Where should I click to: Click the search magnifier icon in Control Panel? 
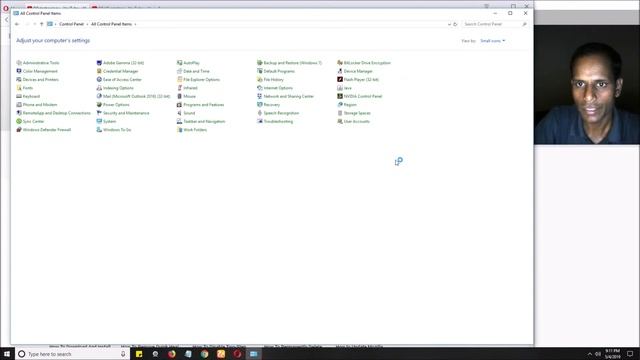click(524, 24)
